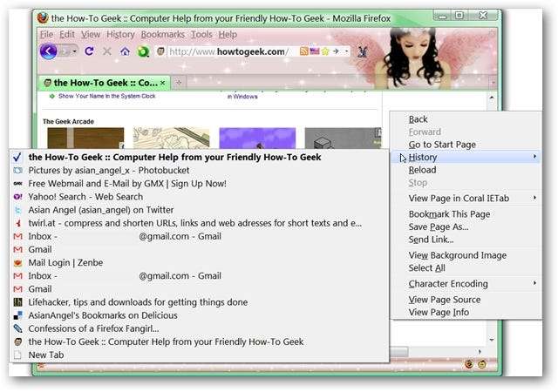Click the page scrollbar up arrow
Screen dimensions: 558x392
(x=492, y=97)
